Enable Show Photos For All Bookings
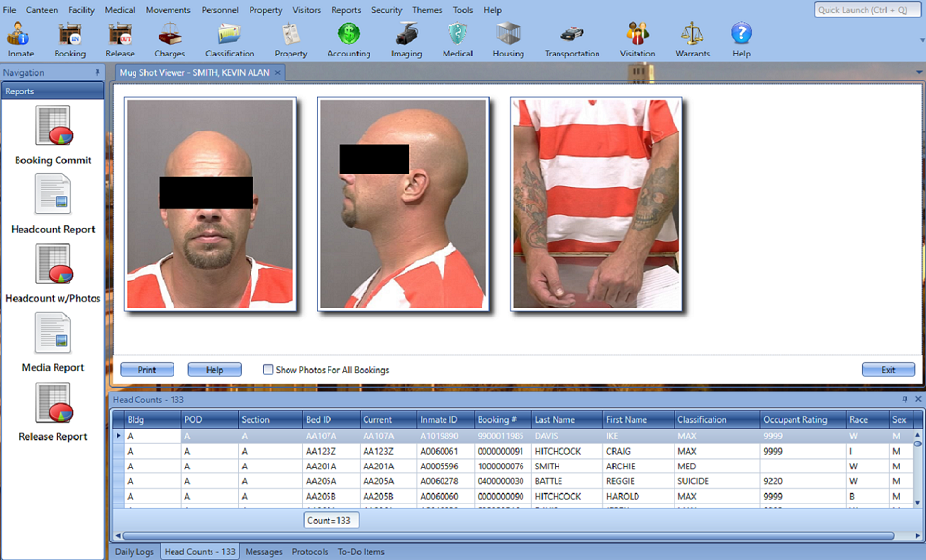 268,370
